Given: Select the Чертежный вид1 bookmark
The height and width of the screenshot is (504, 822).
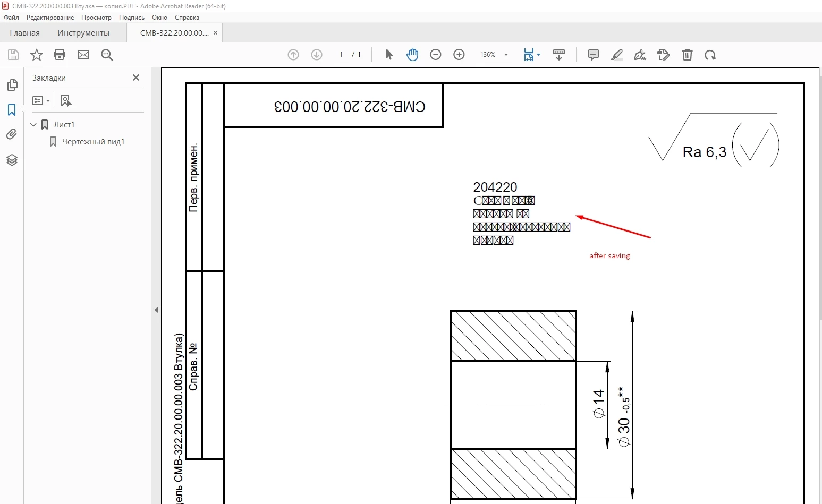Looking at the screenshot, I should click(x=93, y=142).
